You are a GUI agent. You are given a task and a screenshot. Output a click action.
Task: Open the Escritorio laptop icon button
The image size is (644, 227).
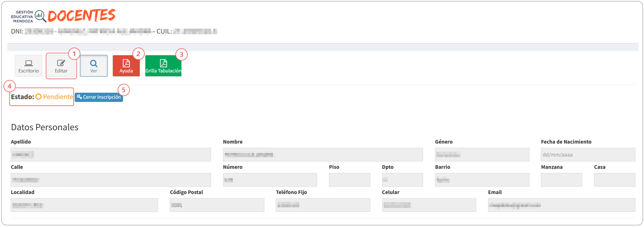pyautogui.click(x=29, y=65)
